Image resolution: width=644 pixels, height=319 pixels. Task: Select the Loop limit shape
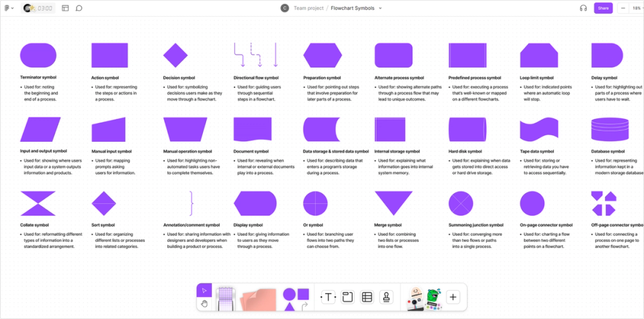tap(539, 55)
